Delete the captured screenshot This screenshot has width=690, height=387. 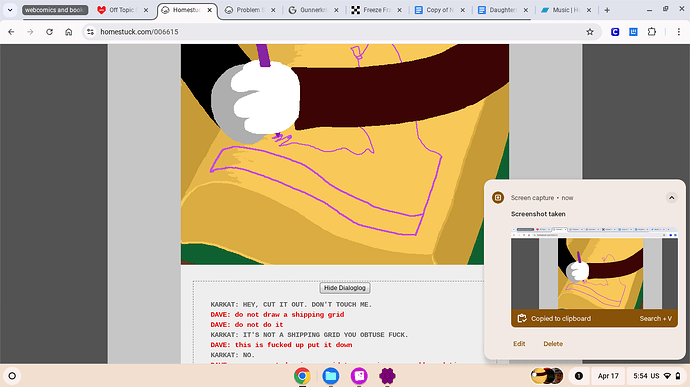point(553,344)
